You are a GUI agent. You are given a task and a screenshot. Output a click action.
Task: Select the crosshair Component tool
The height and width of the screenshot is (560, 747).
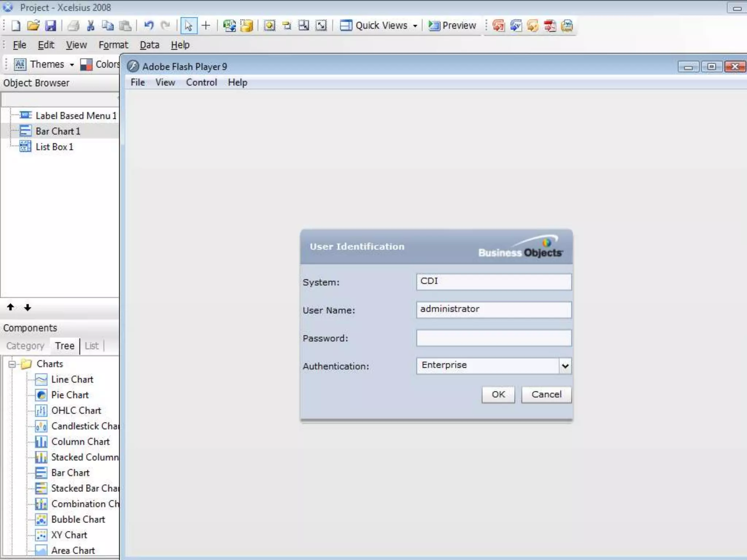[206, 26]
